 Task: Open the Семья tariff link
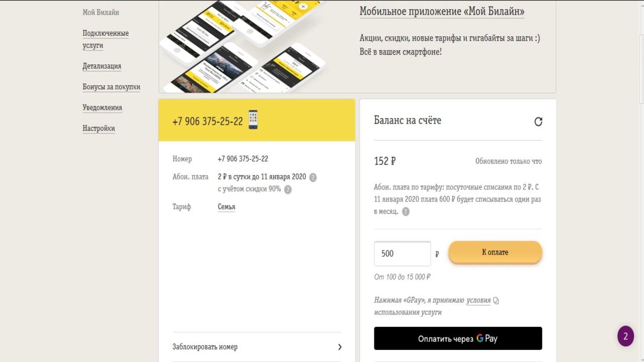[x=226, y=207]
